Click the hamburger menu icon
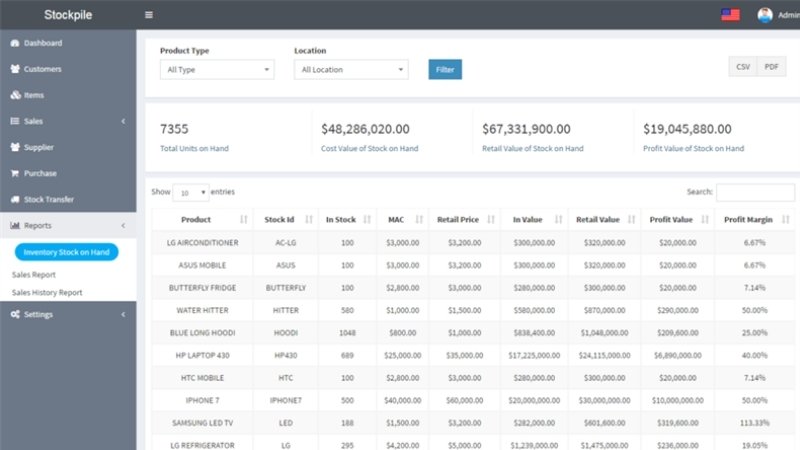Image resolution: width=800 pixels, height=450 pixels. point(148,15)
